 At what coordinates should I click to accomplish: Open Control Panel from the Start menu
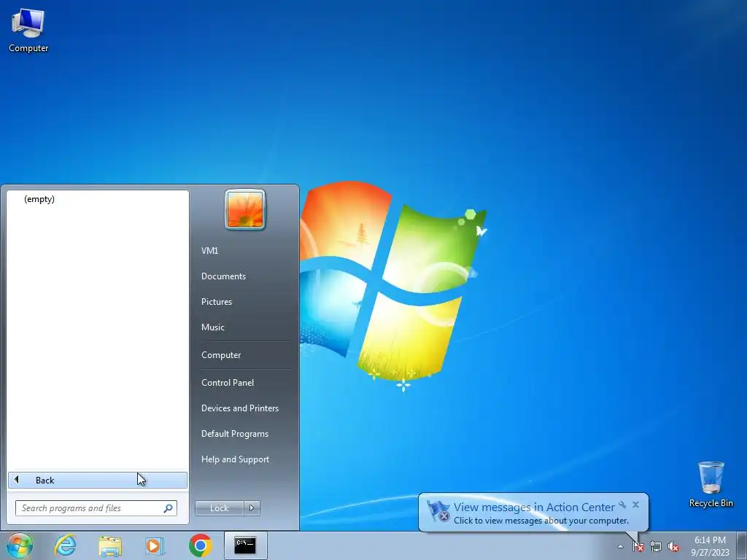pyautogui.click(x=228, y=383)
